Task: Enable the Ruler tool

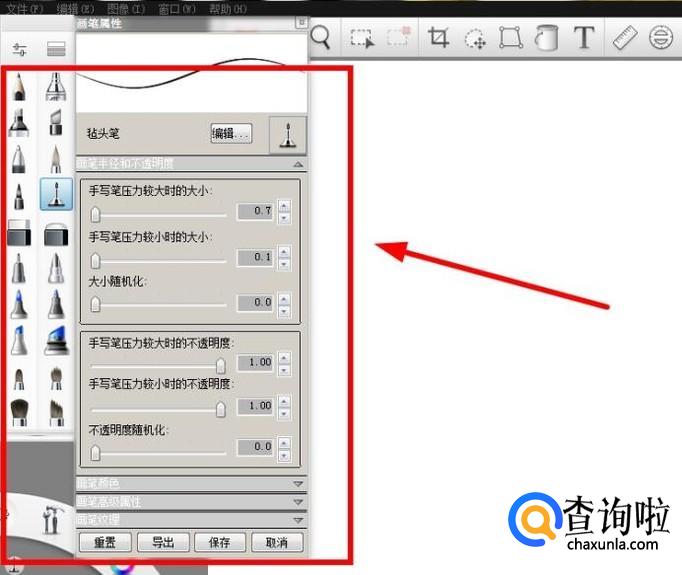Action: (625, 37)
